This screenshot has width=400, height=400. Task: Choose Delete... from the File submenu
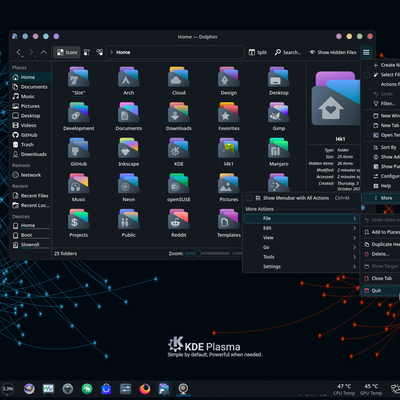(381, 254)
